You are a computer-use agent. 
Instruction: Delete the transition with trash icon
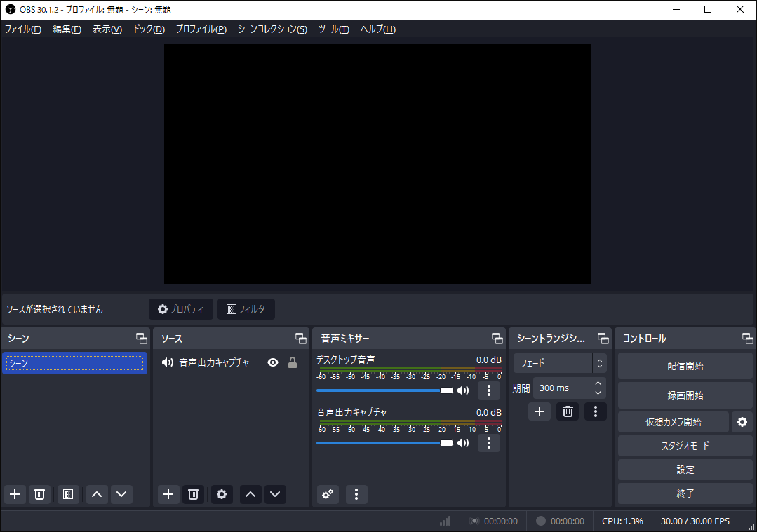[568, 411]
